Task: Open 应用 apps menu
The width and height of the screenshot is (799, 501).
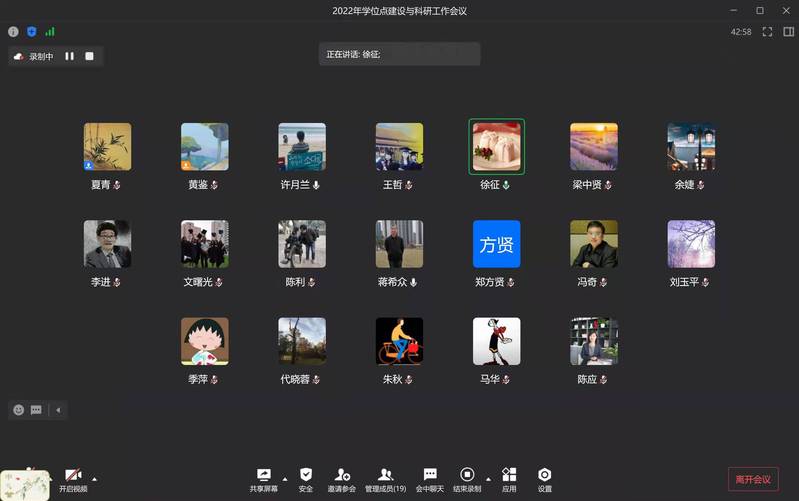Action: pyautogui.click(x=509, y=480)
